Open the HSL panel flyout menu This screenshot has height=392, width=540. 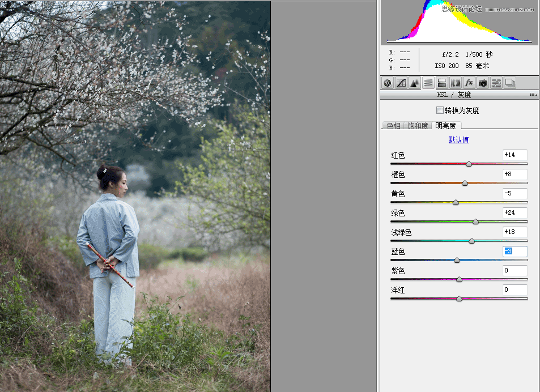[x=533, y=95]
